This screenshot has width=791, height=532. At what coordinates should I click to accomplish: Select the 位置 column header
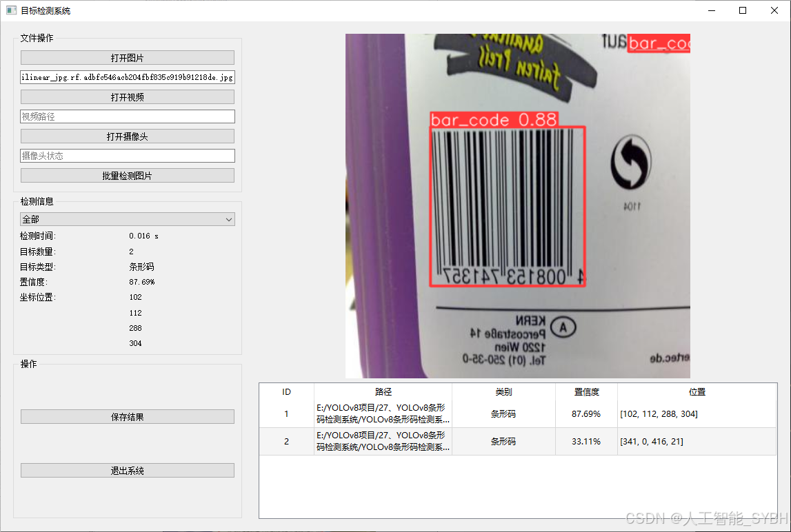(x=697, y=392)
